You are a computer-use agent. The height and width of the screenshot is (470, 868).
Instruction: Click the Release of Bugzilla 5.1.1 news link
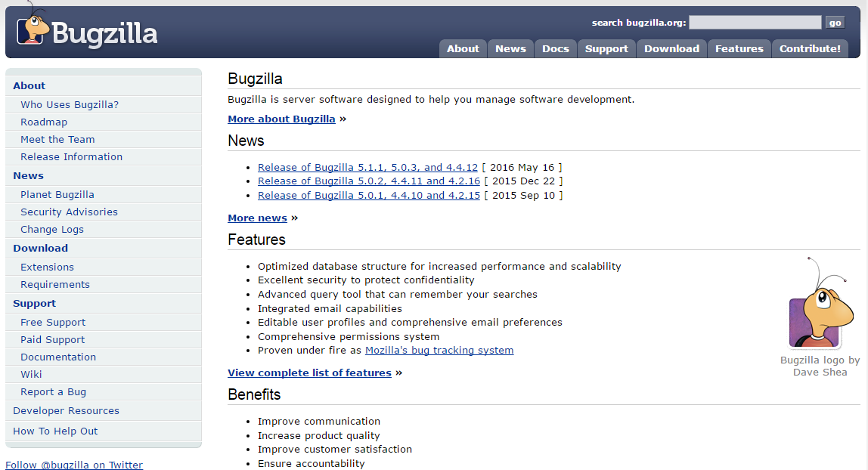click(367, 167)
